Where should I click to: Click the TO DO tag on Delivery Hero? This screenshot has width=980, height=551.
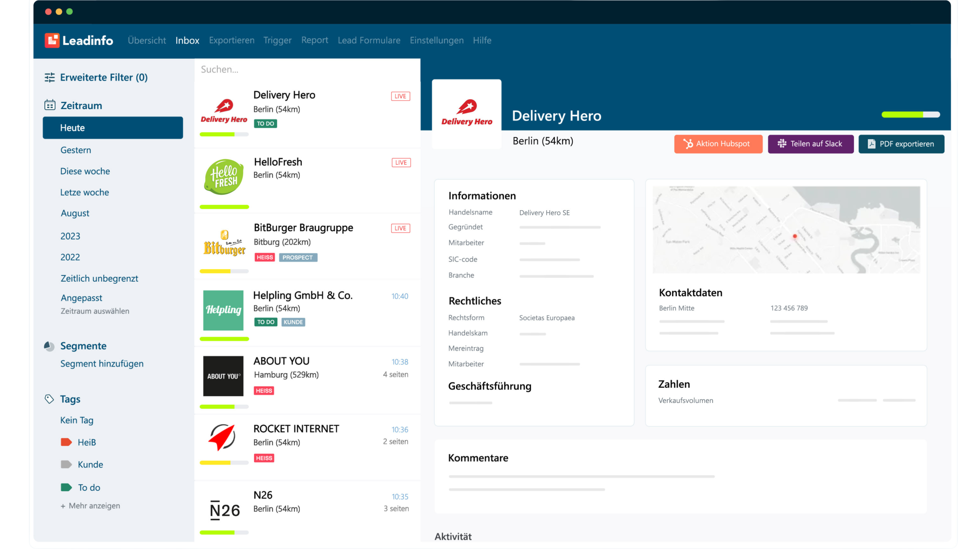(265, 124)
